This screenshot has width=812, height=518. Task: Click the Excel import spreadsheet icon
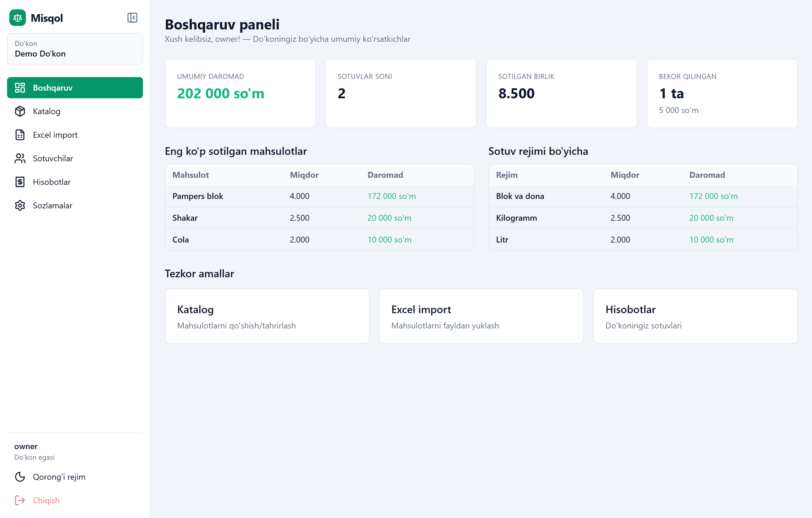click(x=20, y=135)
